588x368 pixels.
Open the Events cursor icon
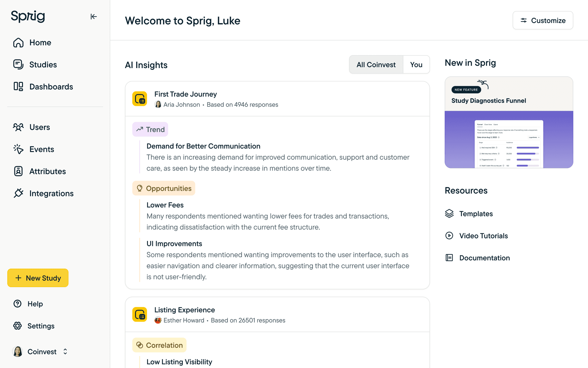(x=18, y=149)
